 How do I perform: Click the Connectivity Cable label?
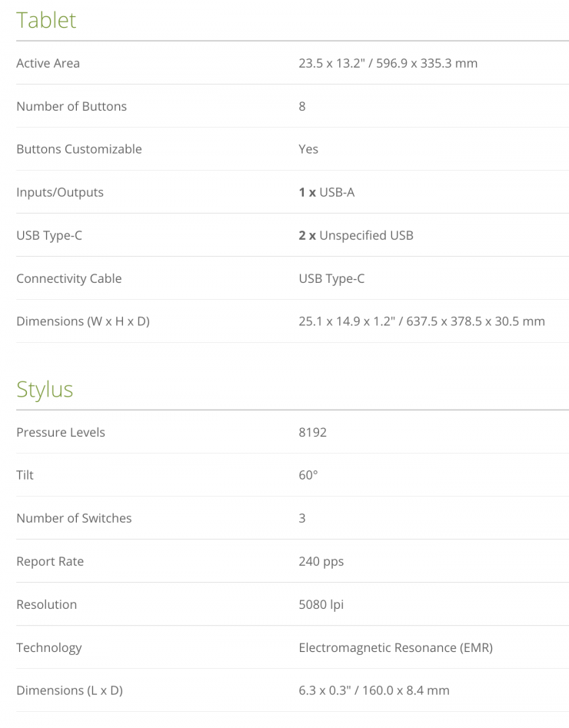coord(69,278)
